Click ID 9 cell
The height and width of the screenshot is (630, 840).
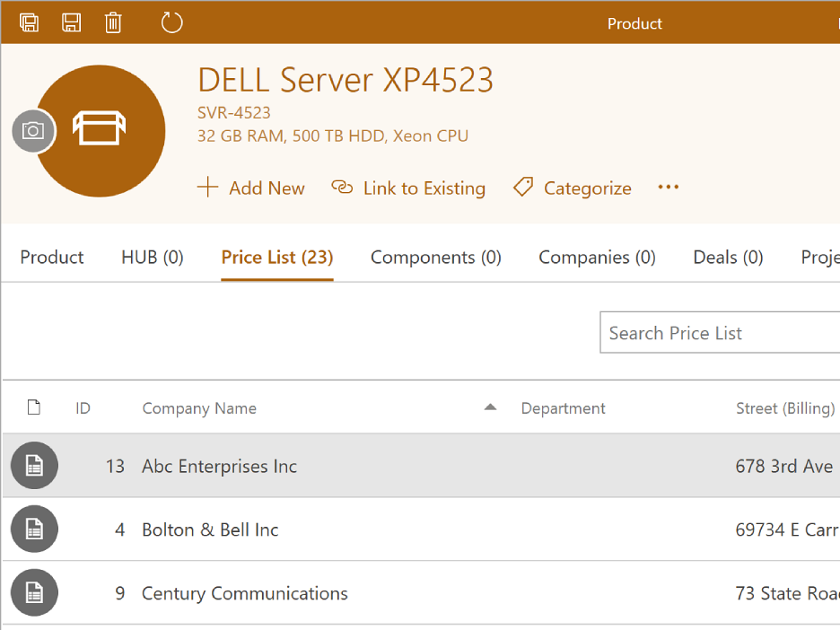[120, 593]
